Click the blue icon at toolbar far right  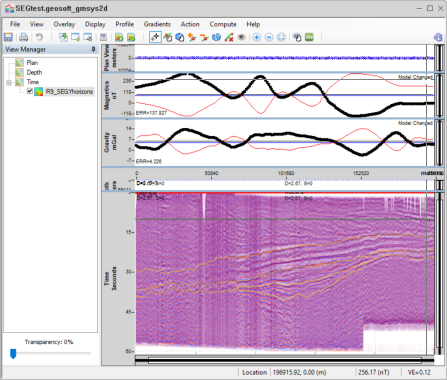tap(438, 37)
